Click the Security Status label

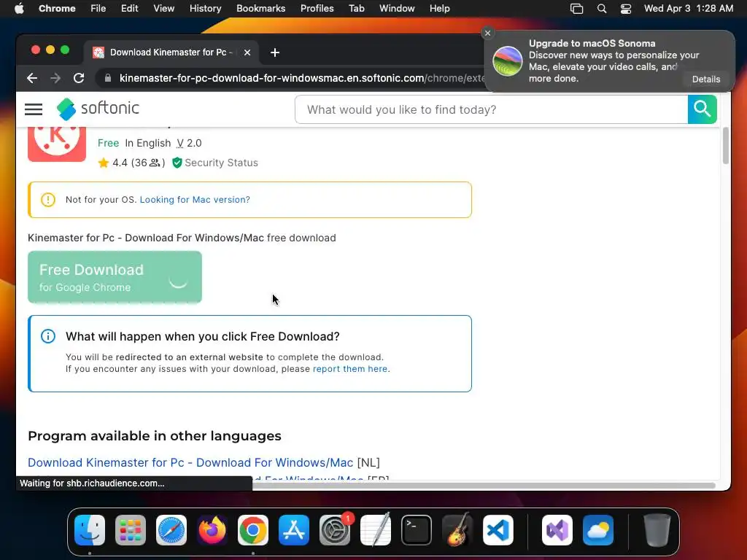coord(221,163)
